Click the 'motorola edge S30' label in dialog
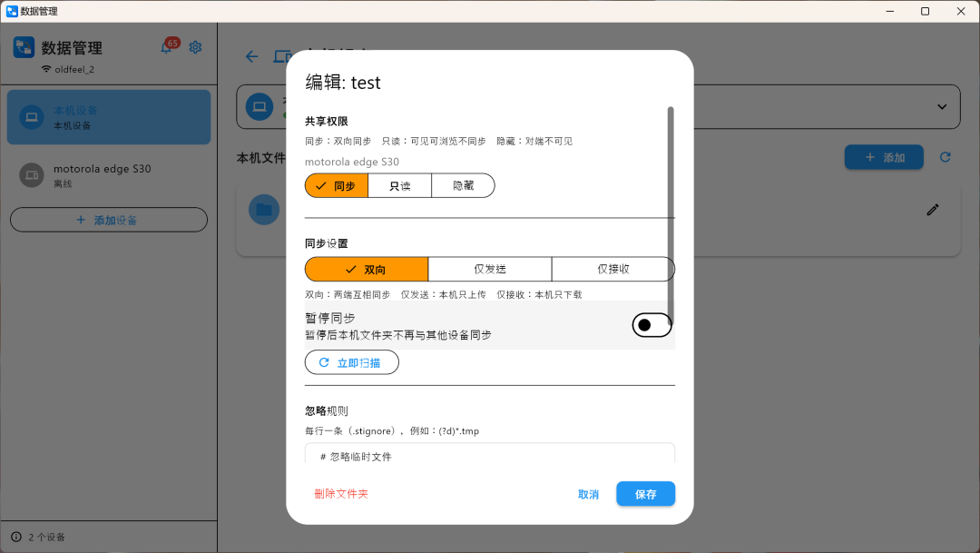Image resolution: width=980 pixels, height=553 pixels. 352,162
